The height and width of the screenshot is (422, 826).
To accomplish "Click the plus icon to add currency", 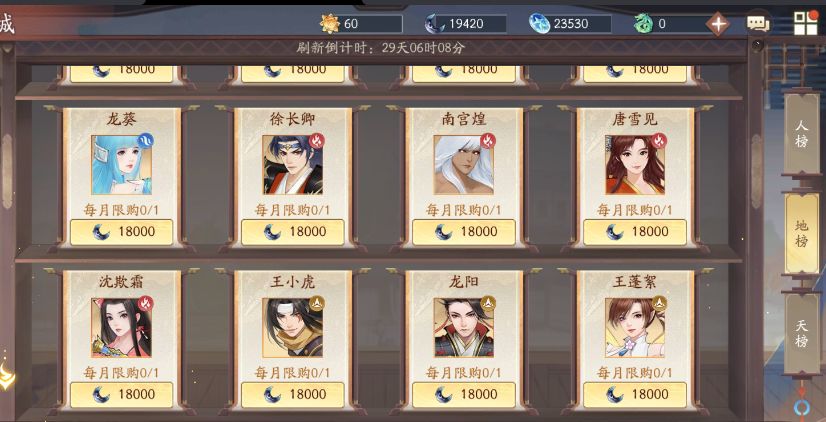I will (x=717, y=24).
